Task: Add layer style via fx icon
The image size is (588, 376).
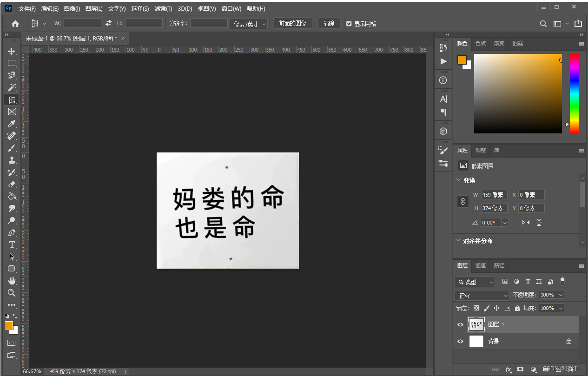Action: coord(508,369)
